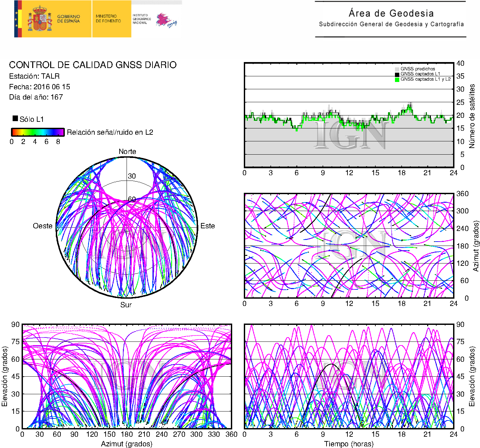The image size is (480, 448).
Task: Click the Control de Calidad GNSS Diario title
Action: coord(93,65)
